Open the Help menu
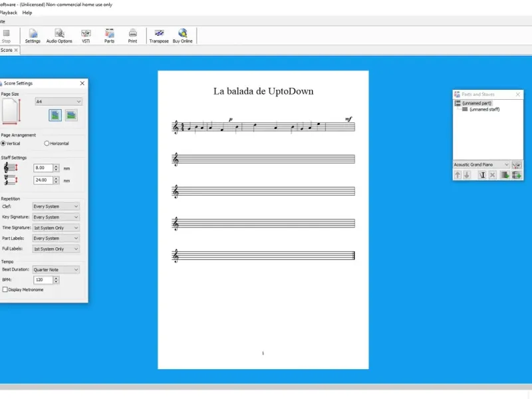Viewport: 532px width, 399px height. [27, 13]
